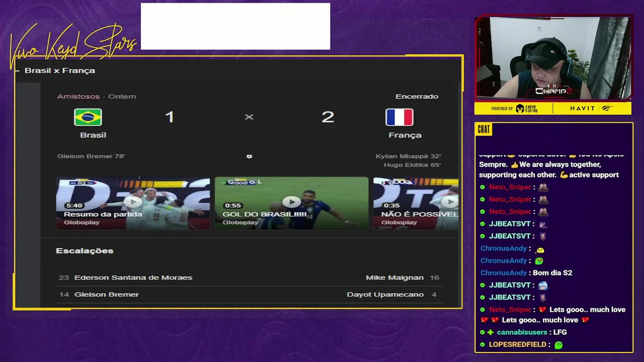Select player Mike Maignan
The width and height of the screenshot is (644, 362).
click(394, 278)
